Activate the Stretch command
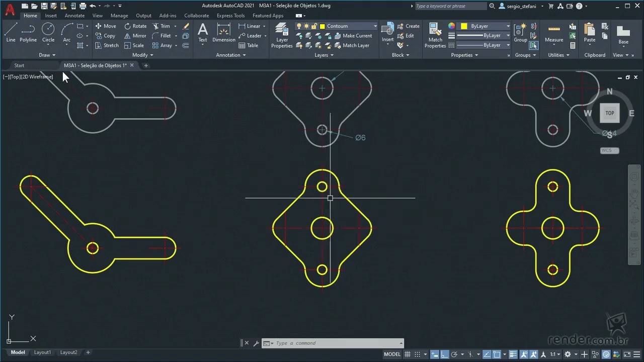This screenshot has height=362, width=644. pos(107,45)
